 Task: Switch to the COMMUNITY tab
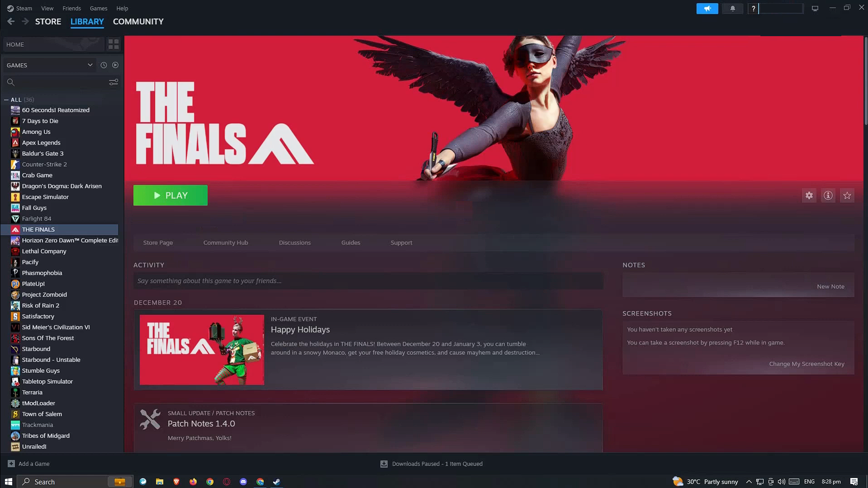(138, 21)
